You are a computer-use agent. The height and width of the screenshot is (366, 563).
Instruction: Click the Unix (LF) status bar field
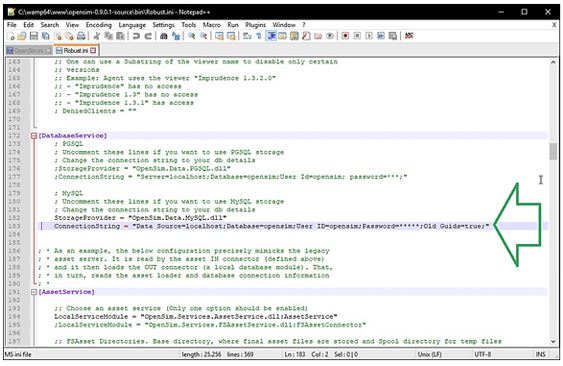pos(429,354)
